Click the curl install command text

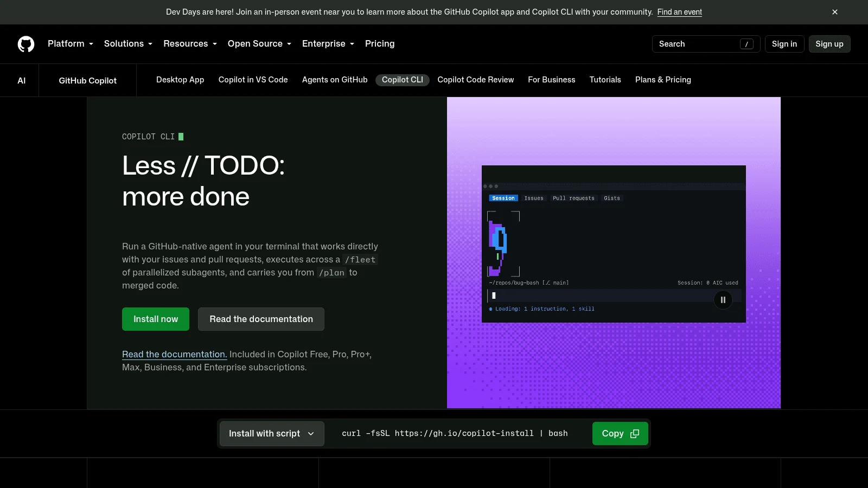455,434
